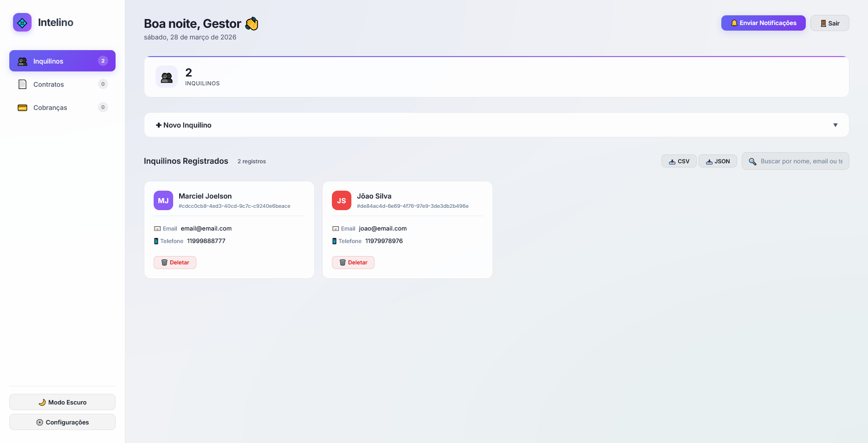Open the Inquilinos sidebar tab
The image size is (868, 443).
tap(62, 61)
